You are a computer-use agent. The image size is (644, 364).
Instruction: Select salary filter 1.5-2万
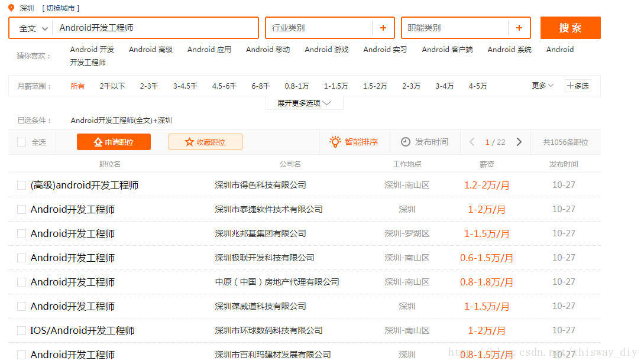(374, 86)
